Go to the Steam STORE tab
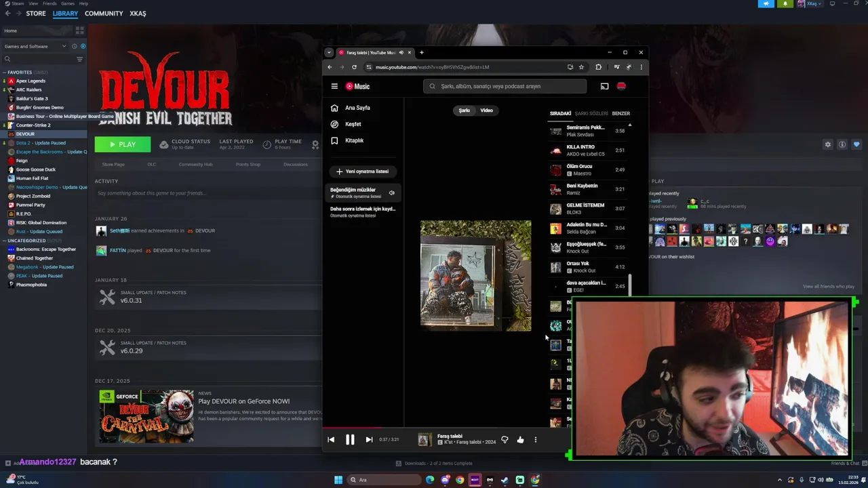 [x=36, y=14]
